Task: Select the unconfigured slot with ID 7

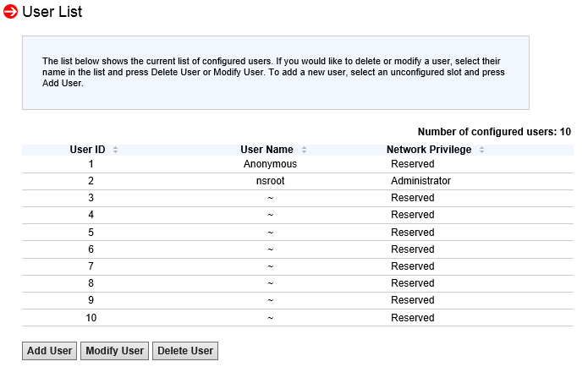Action: pos(298,266)
